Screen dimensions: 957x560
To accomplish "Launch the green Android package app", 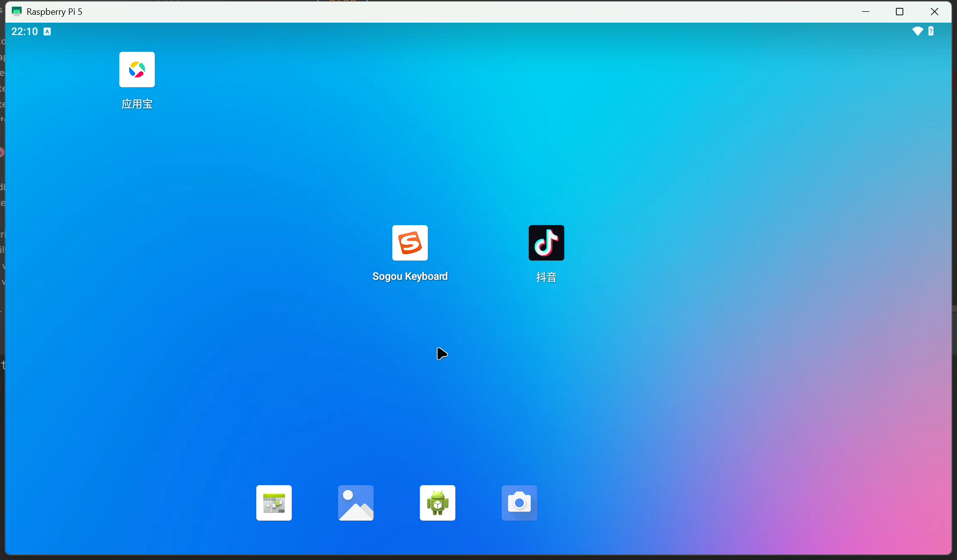I will tap(438, 503).
